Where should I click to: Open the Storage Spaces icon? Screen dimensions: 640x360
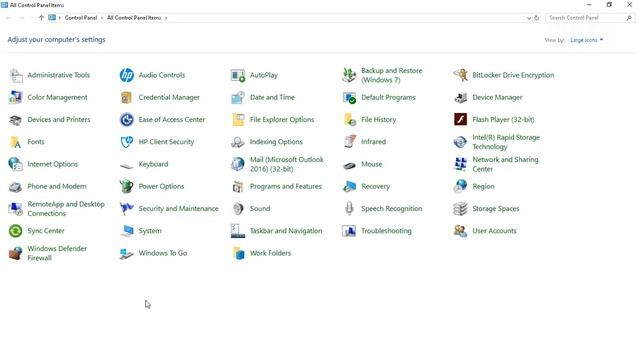pos(460,209)
